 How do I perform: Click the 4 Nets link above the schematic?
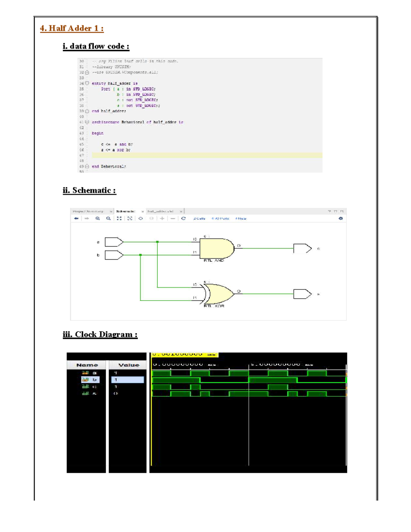[240, 219]
